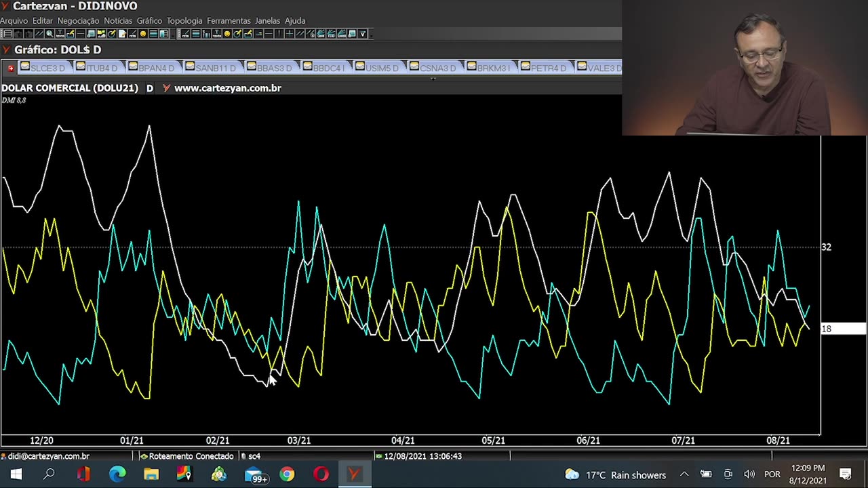Open the Arquivo menu
The image size is (868, 488).
click(x=14, y=21)
